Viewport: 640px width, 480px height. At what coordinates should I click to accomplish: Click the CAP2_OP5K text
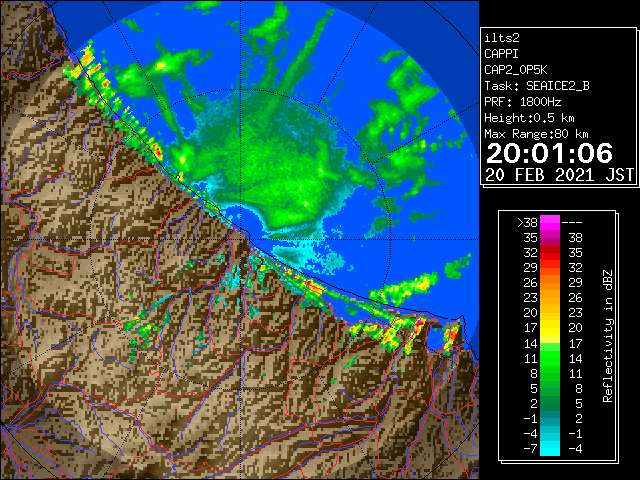coord(516,70)
